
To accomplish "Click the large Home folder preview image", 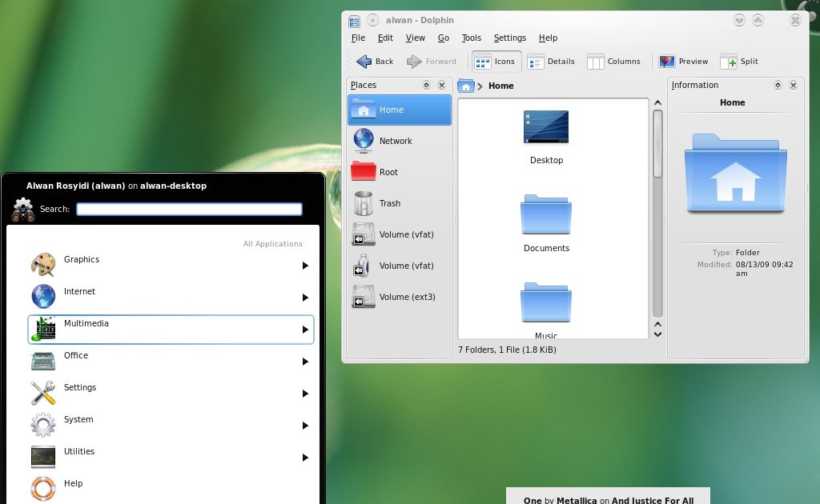I will 735,174.
